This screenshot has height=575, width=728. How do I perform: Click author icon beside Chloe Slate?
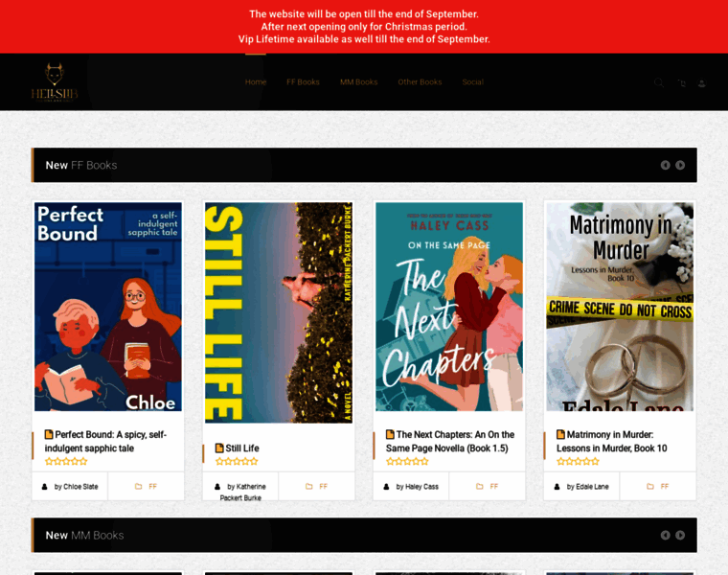[45, 487]
